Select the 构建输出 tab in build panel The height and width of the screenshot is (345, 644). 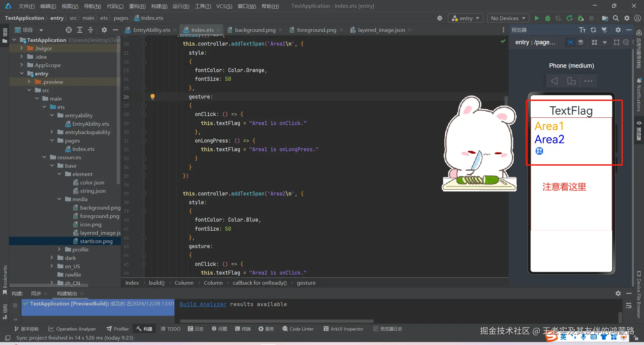(67, 293)
